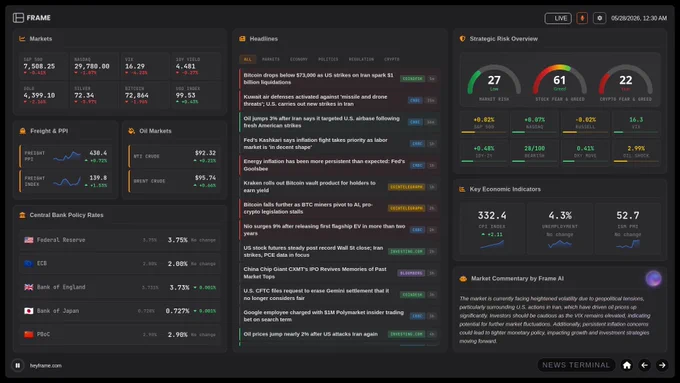Click the S&P 500 card showing 7,508.25

pyautogui.click(x=43, y=66)
